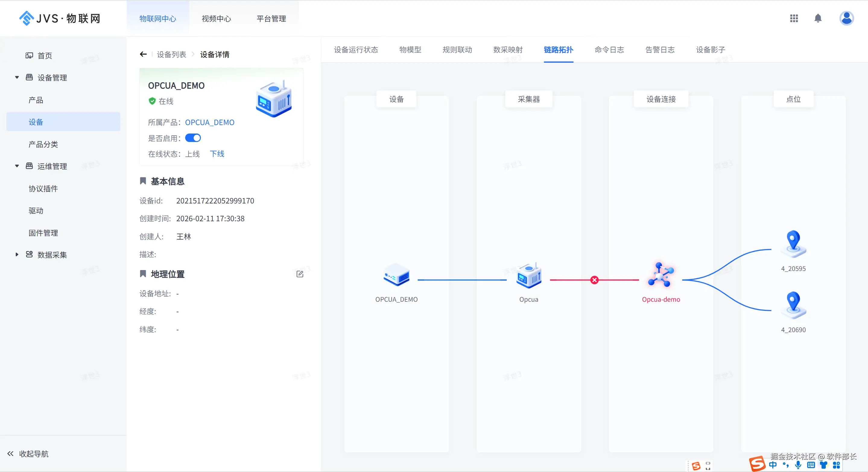Select the Opcua-demo connection node icon

(x=661, y=275)
